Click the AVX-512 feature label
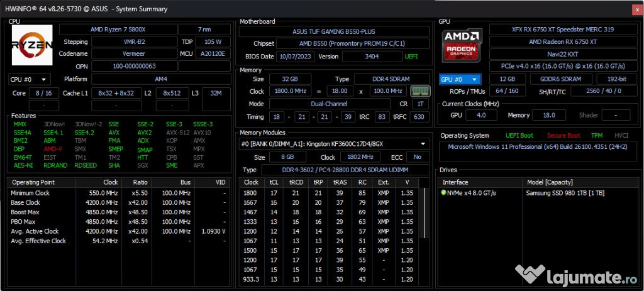 pos(178,133)
